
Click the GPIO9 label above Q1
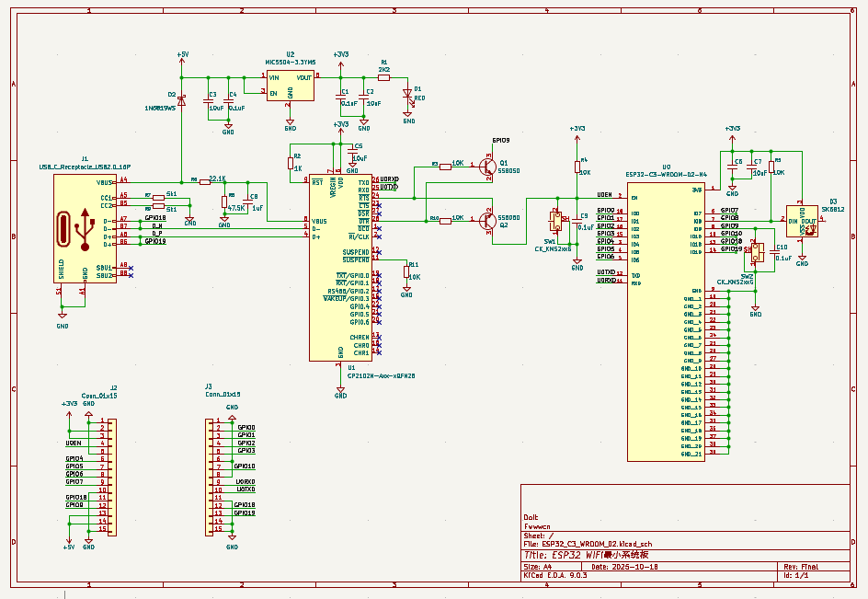point(501,141)
